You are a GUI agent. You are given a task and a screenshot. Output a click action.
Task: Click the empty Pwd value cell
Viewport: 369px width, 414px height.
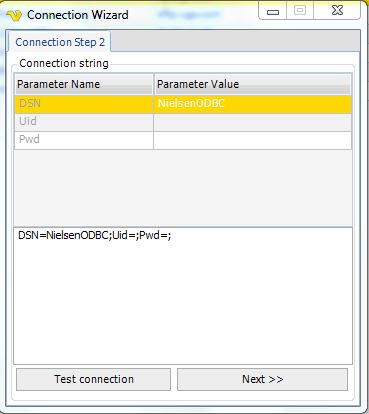253,140
